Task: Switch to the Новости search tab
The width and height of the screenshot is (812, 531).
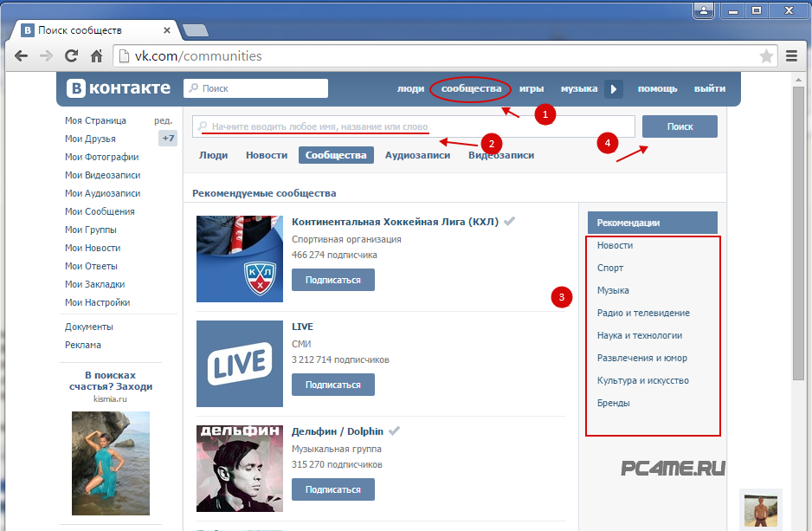Action: tap(267, 155)
